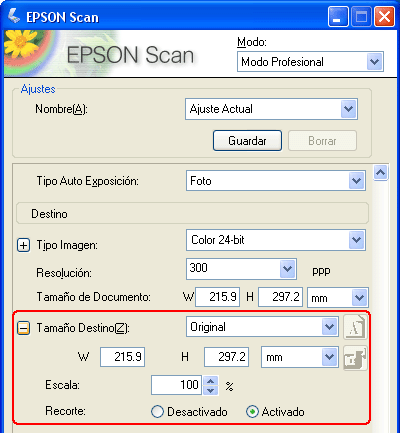Viewport: 400px width, 433px height.
Task: Decrease Escala with the down arrow
Action: (x=210, y=390)
